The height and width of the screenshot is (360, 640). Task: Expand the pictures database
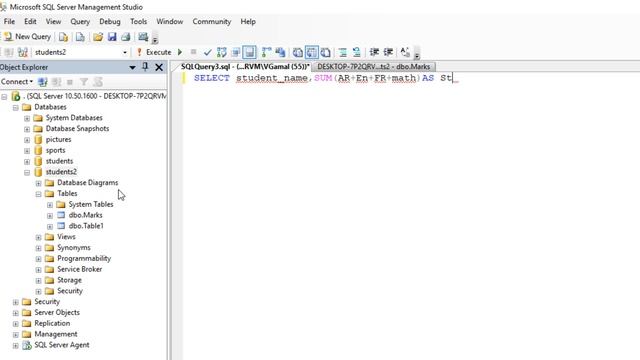27,140
